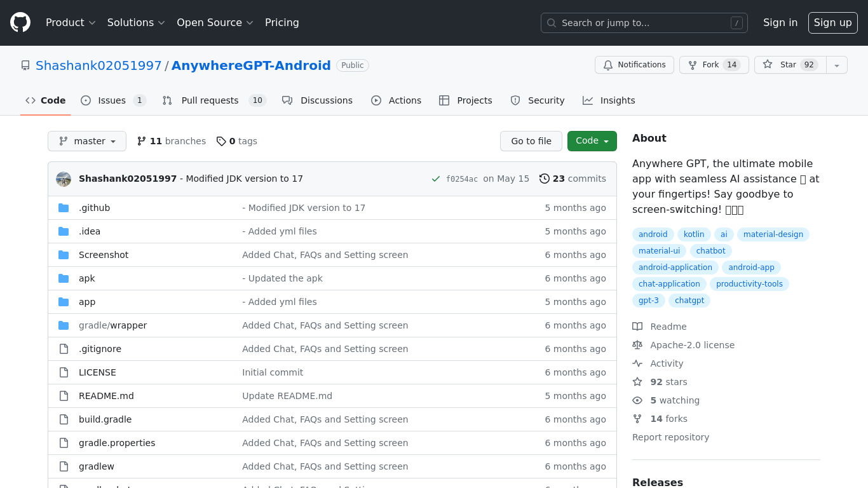868x488 pixels.
Task: Open the Discussions tab
Action: pyautogui.click(x=317, y=100)
